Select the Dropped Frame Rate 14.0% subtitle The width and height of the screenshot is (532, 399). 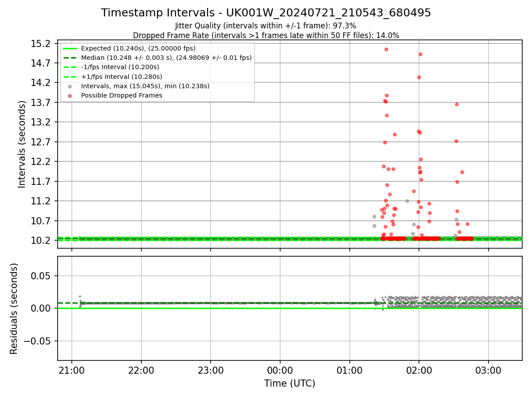[x=266, y=35]
